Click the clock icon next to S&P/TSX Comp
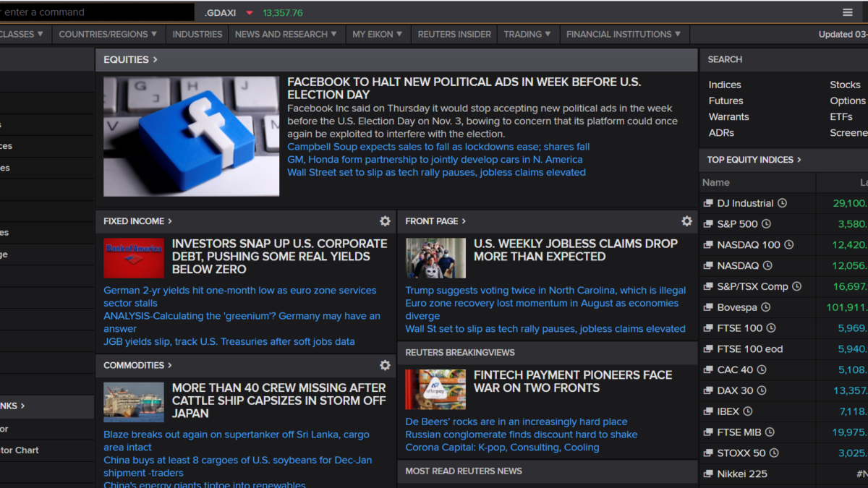 (796, 286)
